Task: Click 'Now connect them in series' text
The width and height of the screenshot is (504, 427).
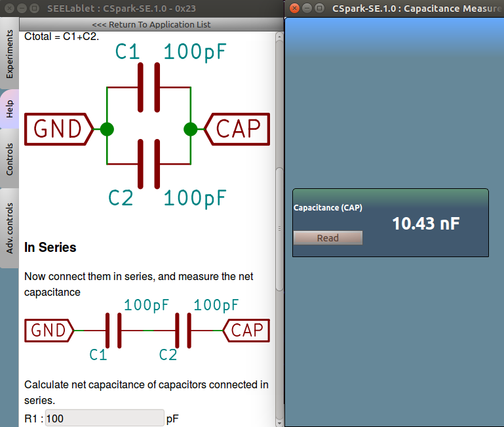Action: point(138,284)
